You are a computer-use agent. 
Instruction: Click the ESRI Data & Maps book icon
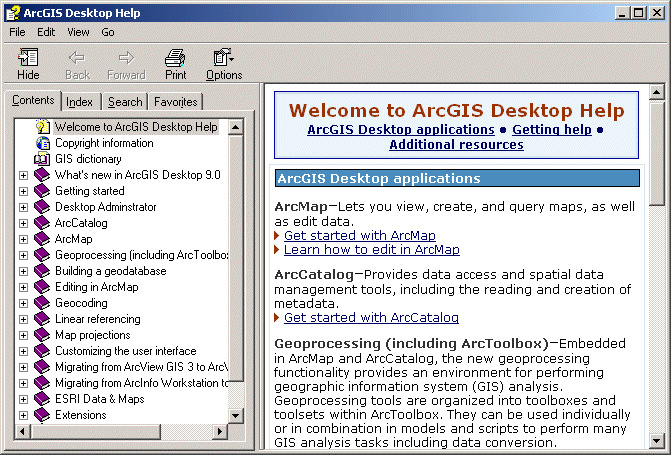[x=42, y=399]
